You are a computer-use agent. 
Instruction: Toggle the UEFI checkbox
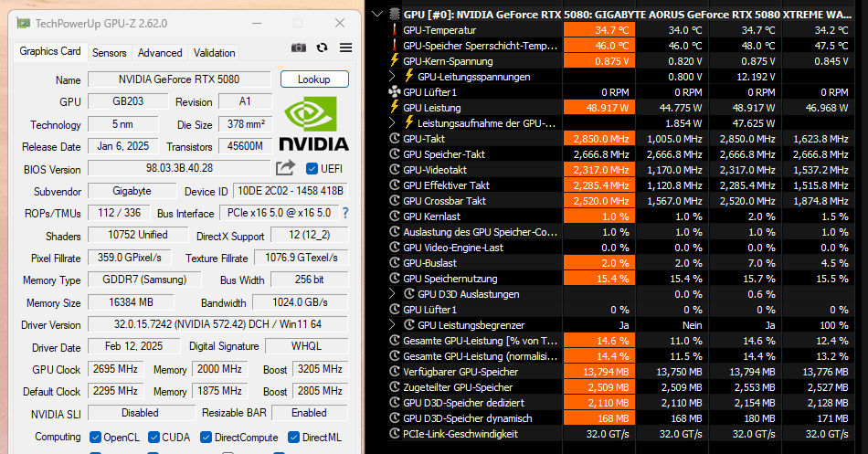(312, 168)
